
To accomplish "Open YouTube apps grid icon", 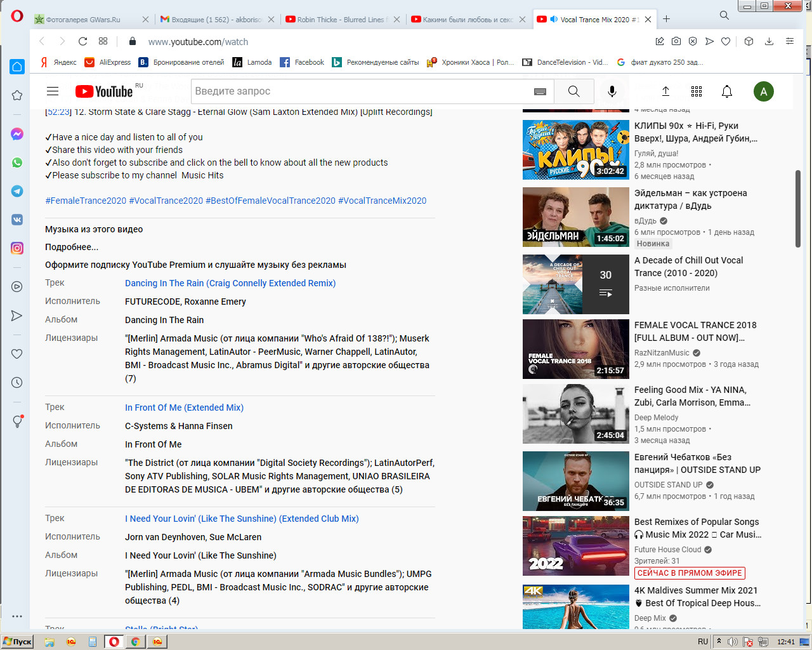I will coord(697,91).
